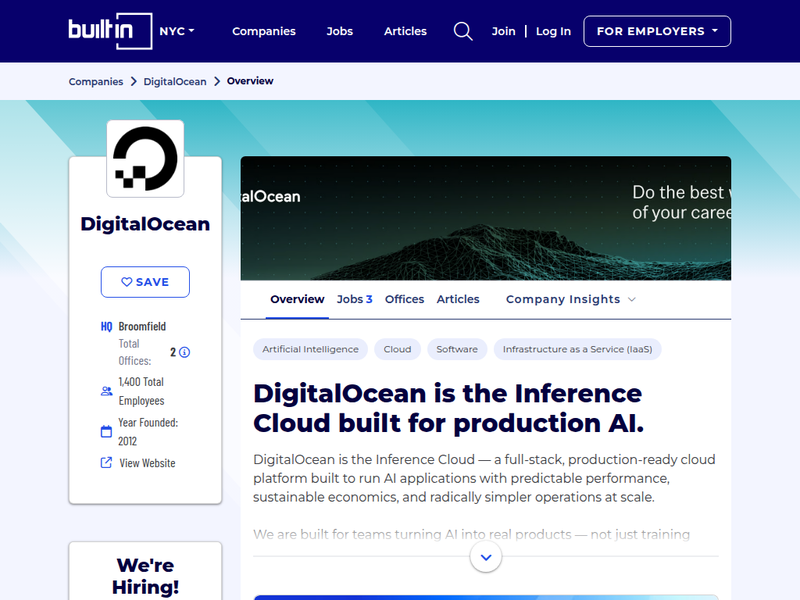Screen dimensions: 800x600
Task: Click the employees people icon
Action: 106,391
